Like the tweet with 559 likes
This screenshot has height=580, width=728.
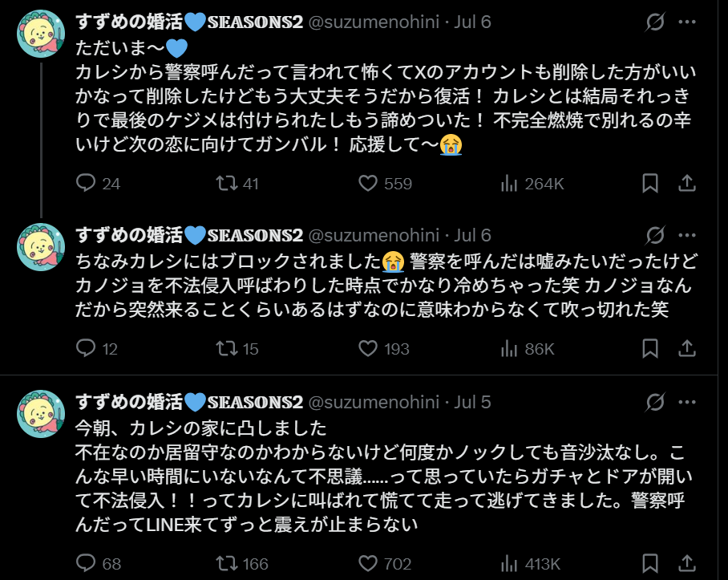(368, 184)
